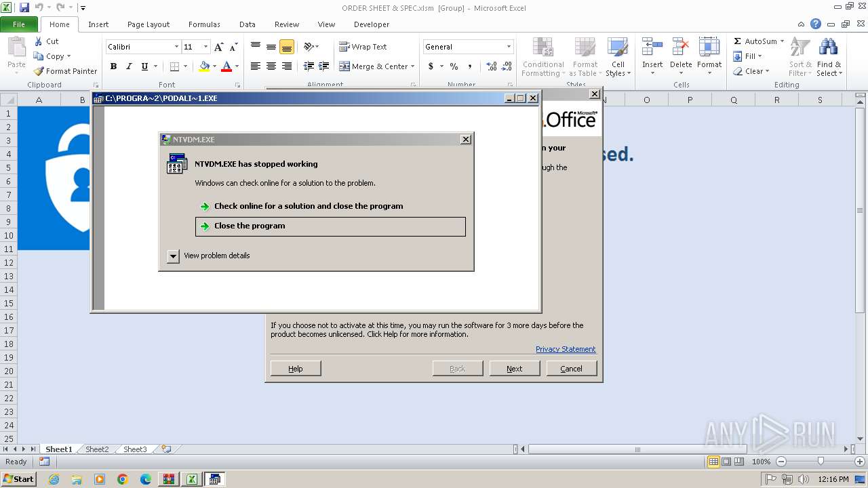Open the Clear dropdown
Viewport: 868px width, 488px height.
[x=751, y=71]
